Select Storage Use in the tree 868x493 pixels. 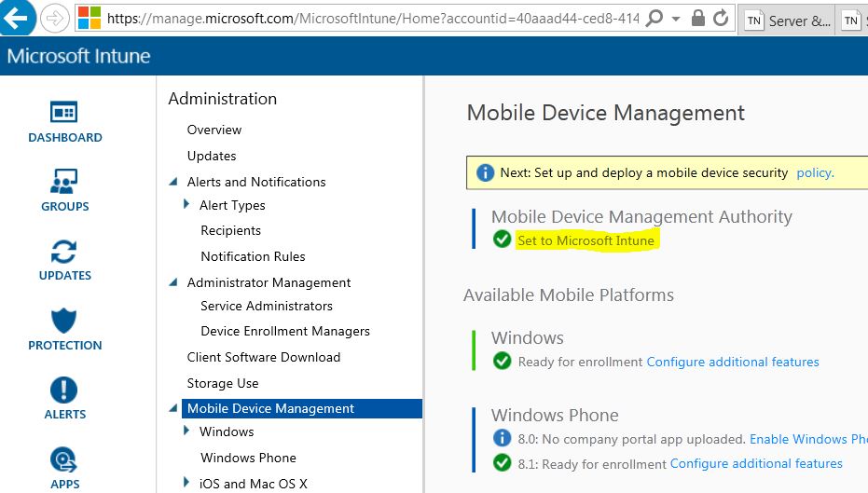[x=223, y=383]
